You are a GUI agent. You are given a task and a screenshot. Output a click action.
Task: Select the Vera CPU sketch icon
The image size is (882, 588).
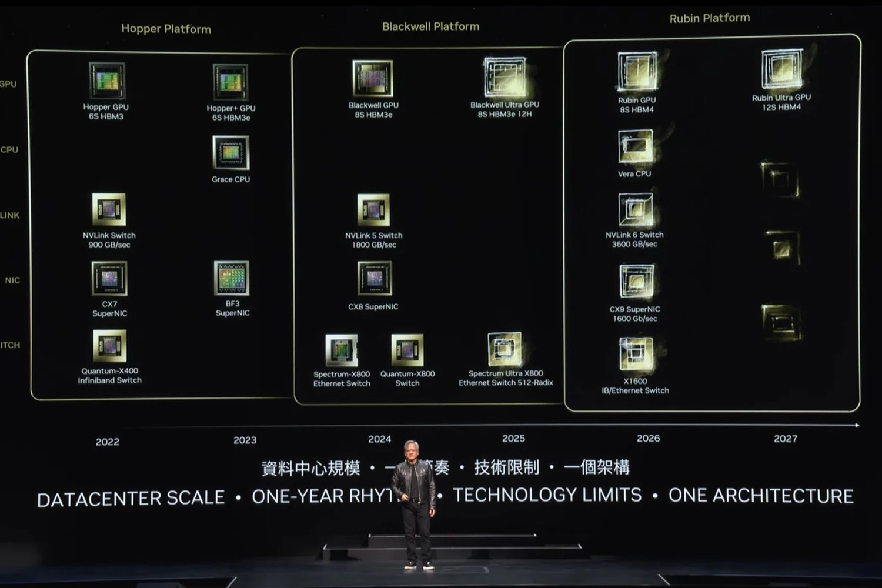pyautogui.click(x=636, y=147)
